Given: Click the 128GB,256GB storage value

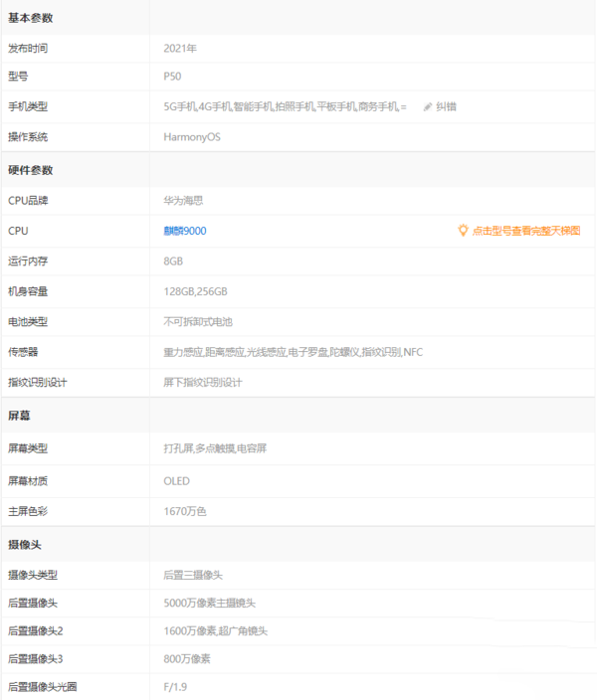Looking at the screenshot, I should coord(195,291).
